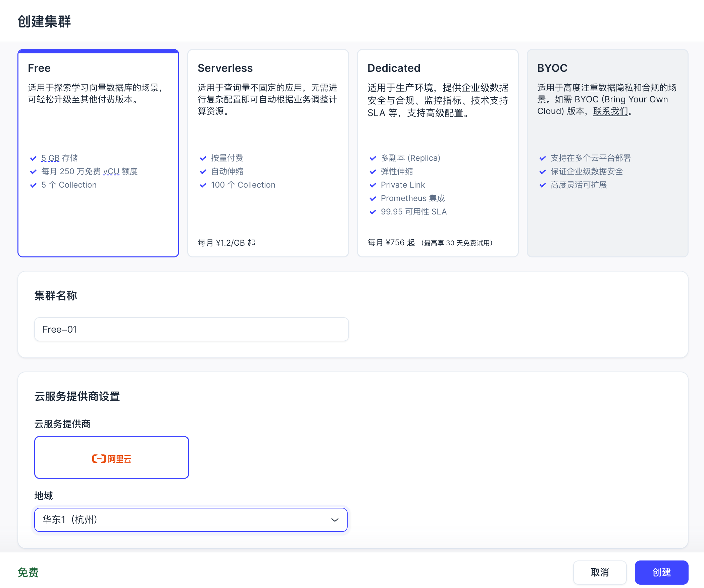Click the vCU underlined term

[x=111, y=171]
